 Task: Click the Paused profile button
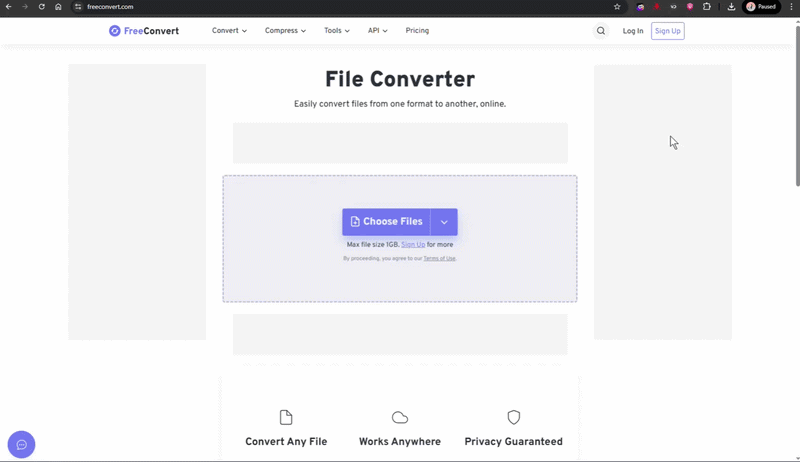(761, 7)
